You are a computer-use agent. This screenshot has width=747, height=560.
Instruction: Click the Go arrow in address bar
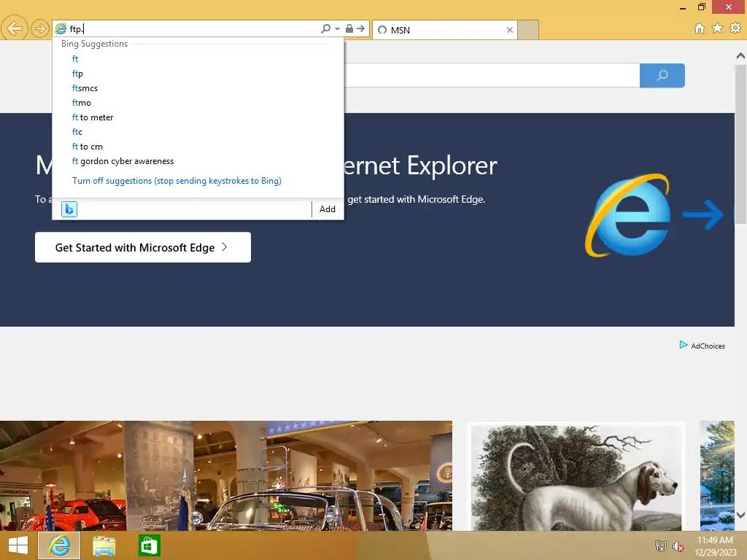point(360,28)
